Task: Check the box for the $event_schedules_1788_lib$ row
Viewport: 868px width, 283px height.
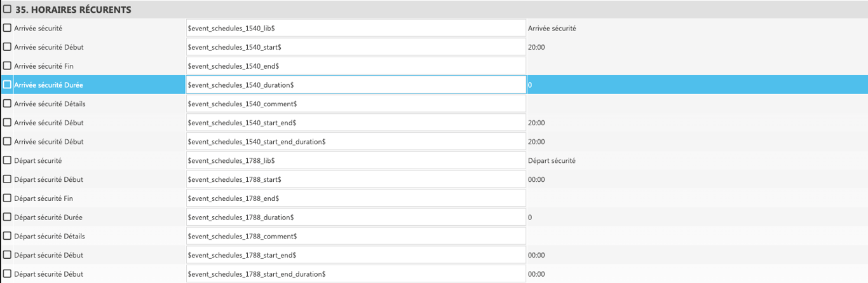Action: pos(8,160)
